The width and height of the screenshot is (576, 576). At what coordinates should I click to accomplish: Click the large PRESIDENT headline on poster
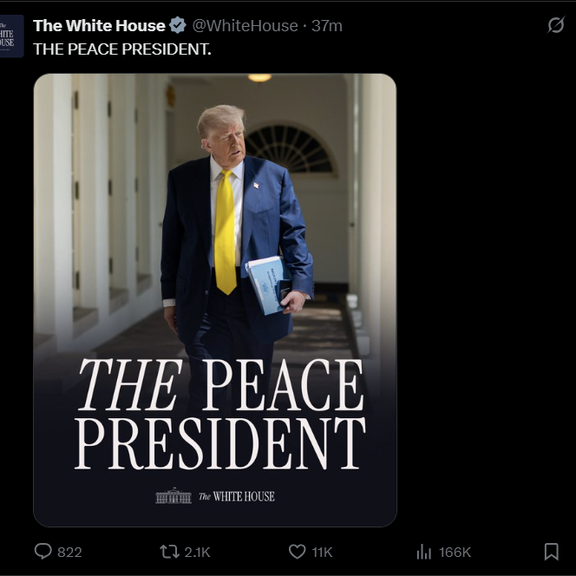[x=220, y=444]
